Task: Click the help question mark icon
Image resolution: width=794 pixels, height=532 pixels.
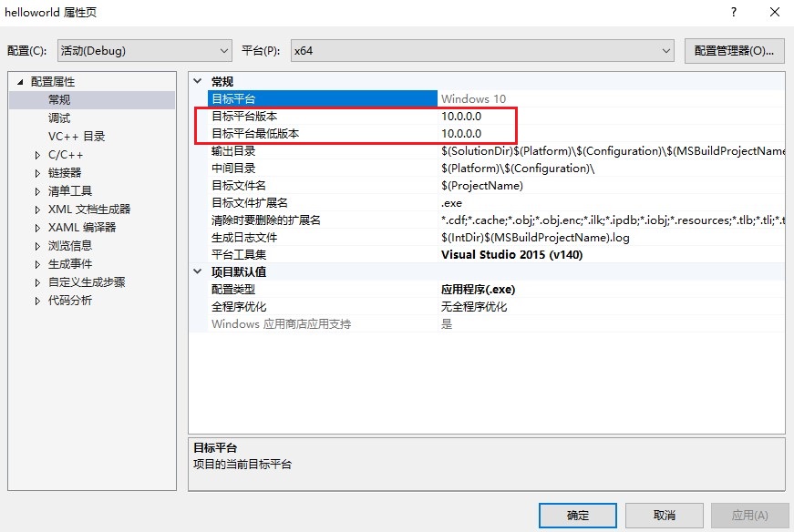Action: click(x=733, y=13)
